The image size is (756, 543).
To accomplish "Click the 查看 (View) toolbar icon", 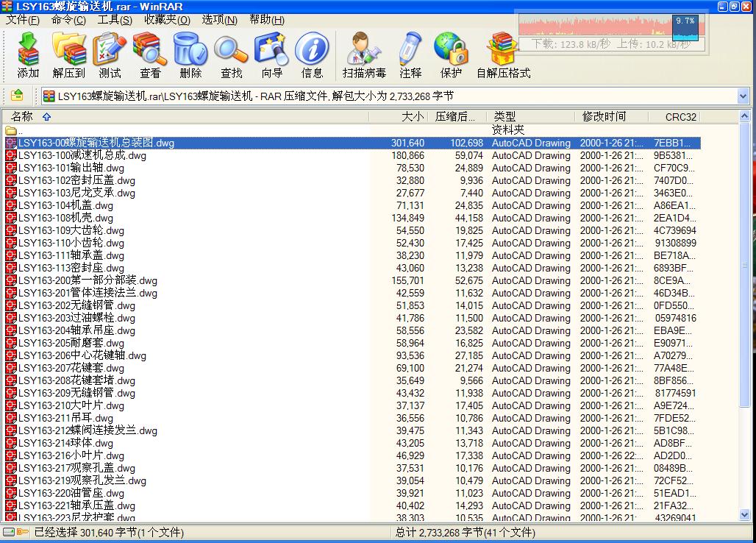I will [x=150, y=49].
